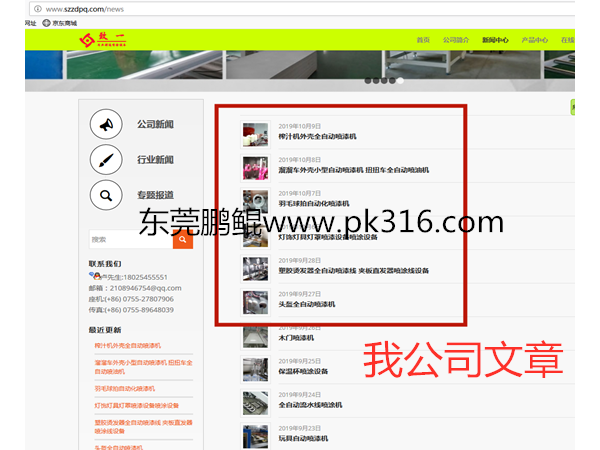Click the 行业新闻 brush icon

[x=106, y=160]
